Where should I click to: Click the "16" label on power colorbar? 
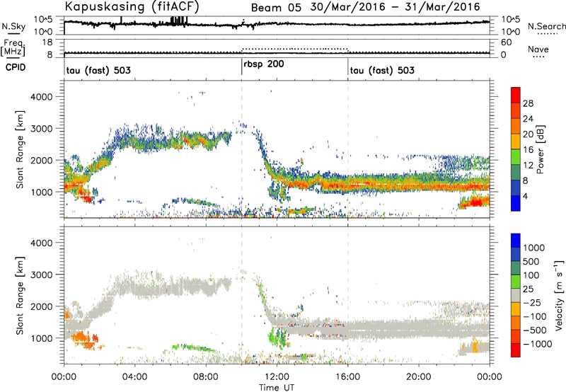(528, 150)
